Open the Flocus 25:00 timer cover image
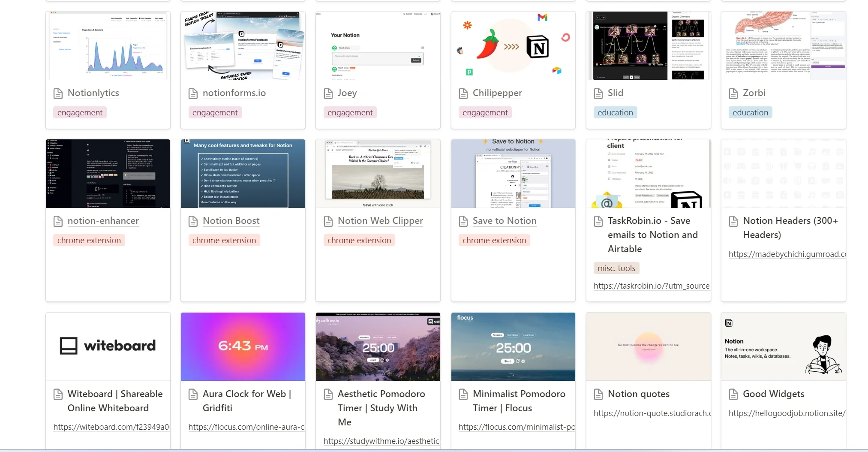The image size is (868, 452). point(513,347)
